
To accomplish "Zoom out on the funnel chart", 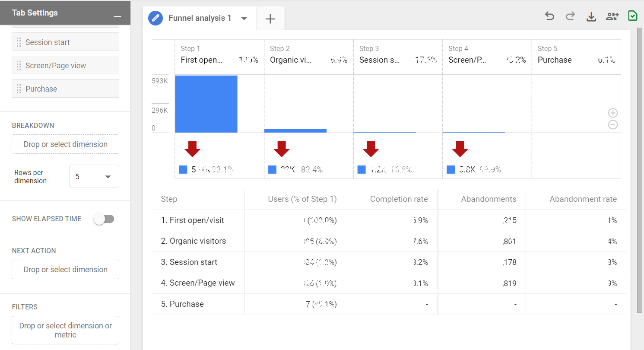I will click(x=612, y=125).
